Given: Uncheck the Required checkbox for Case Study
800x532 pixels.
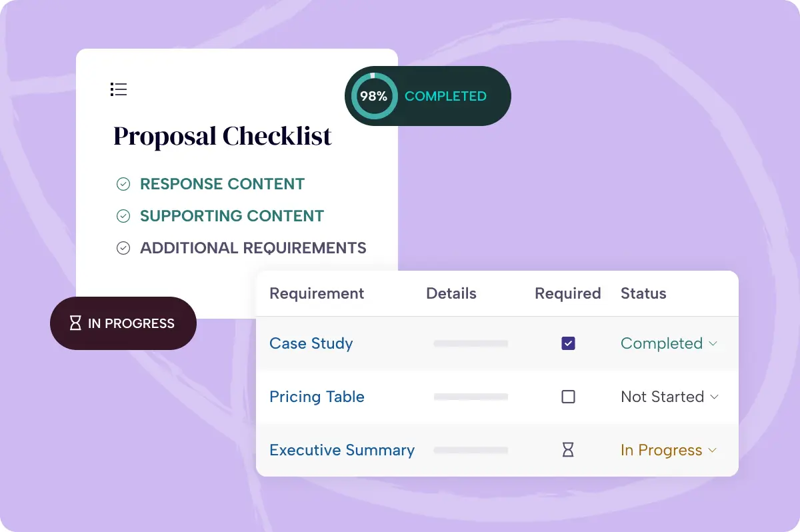Looking at the screenshot, I should pyautogui.click(x=568, y=343).
